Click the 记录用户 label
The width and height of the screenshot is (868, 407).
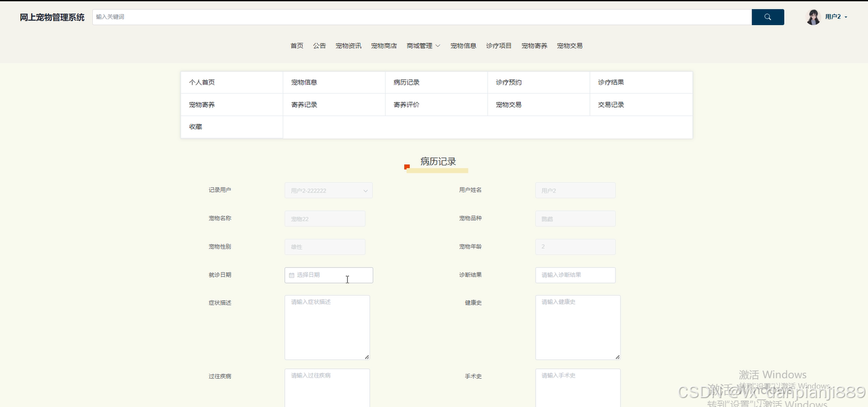coord(220,190)
